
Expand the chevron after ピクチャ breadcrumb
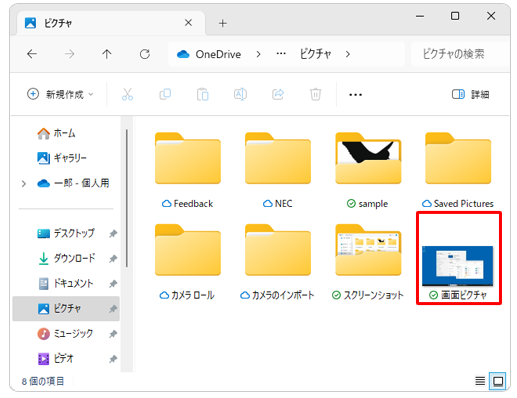point(348,54)
